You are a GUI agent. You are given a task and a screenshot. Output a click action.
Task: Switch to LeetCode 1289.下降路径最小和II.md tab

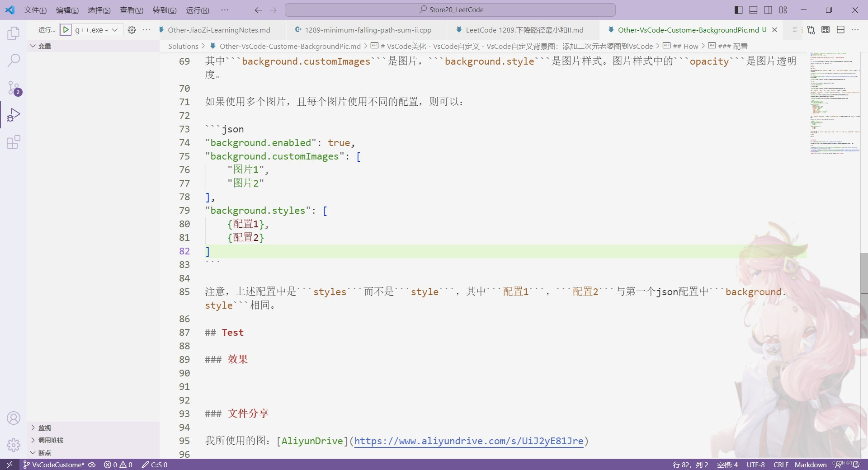[524, 30]
